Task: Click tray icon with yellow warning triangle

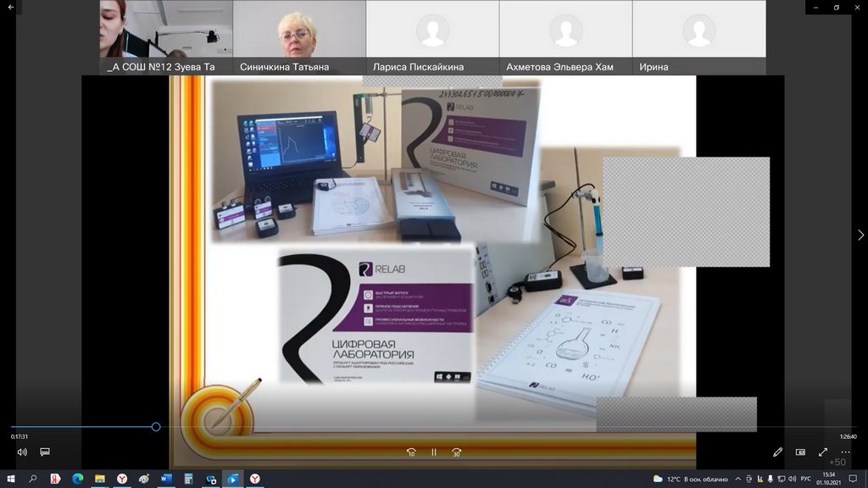Action: [760, 480]
